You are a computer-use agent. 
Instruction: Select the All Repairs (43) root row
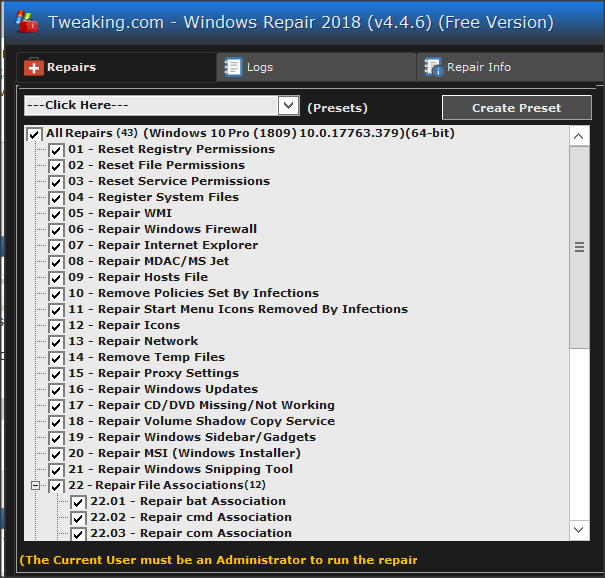coord(250,133)
